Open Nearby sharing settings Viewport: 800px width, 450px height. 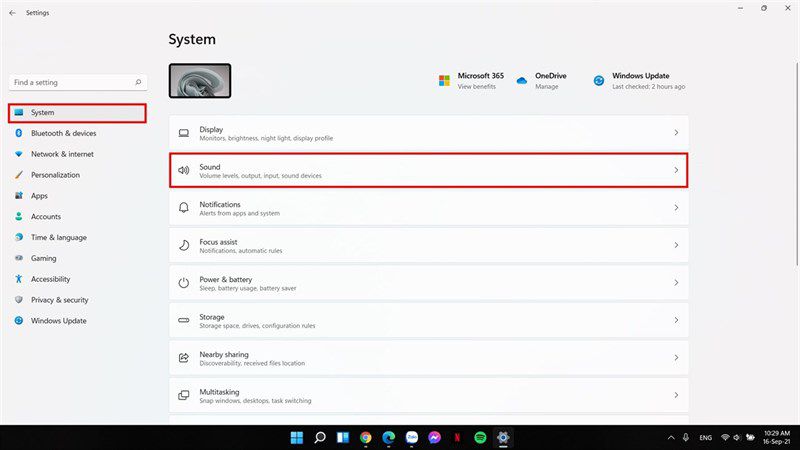point(429,358)
